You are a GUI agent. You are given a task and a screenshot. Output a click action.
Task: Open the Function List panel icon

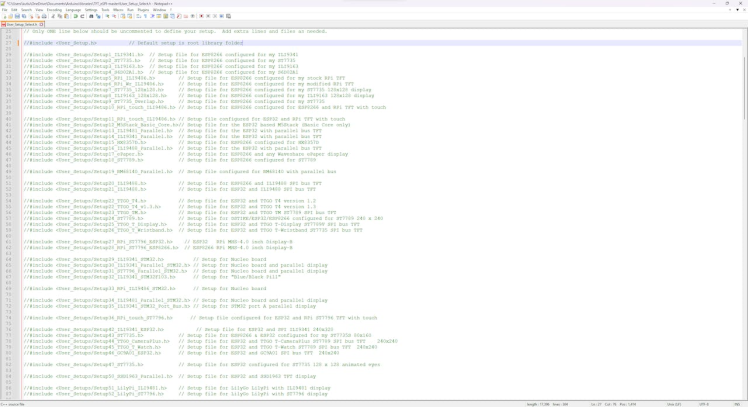pos(179,16)
